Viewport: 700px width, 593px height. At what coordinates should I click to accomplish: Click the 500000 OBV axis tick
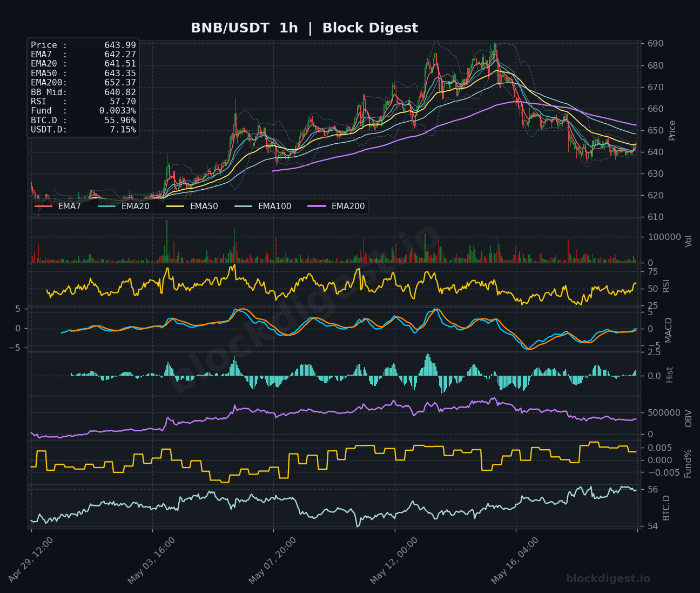point(664,412)
